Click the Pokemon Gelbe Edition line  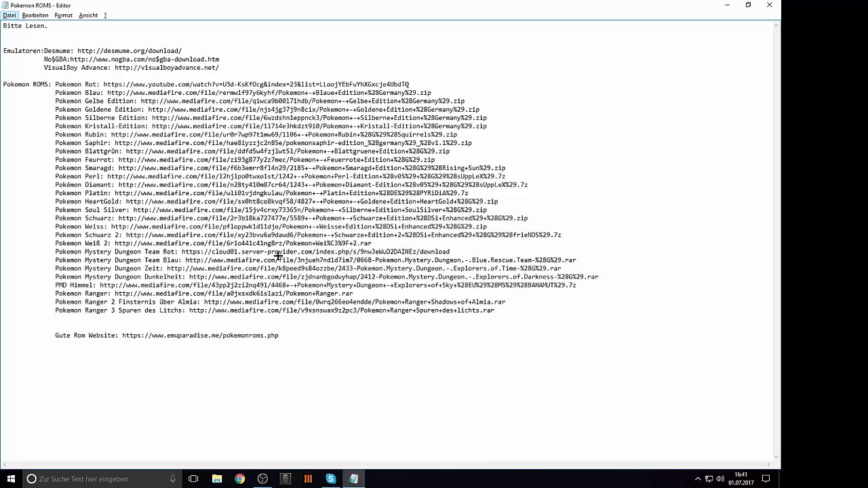[x=260, y=101]
